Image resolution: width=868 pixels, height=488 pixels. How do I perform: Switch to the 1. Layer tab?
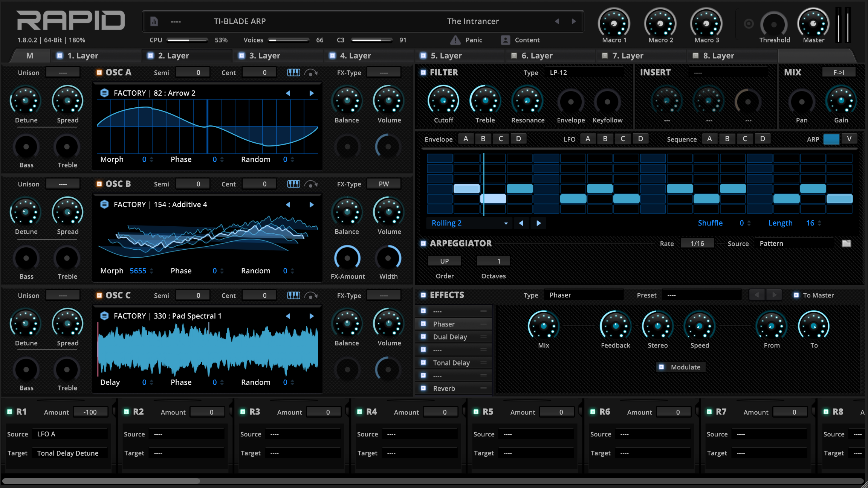(95, 56)
